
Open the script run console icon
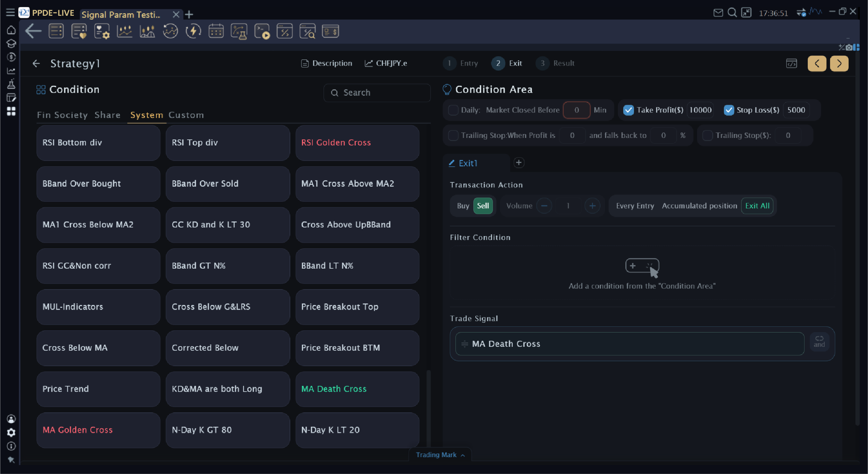pos(262,31)
